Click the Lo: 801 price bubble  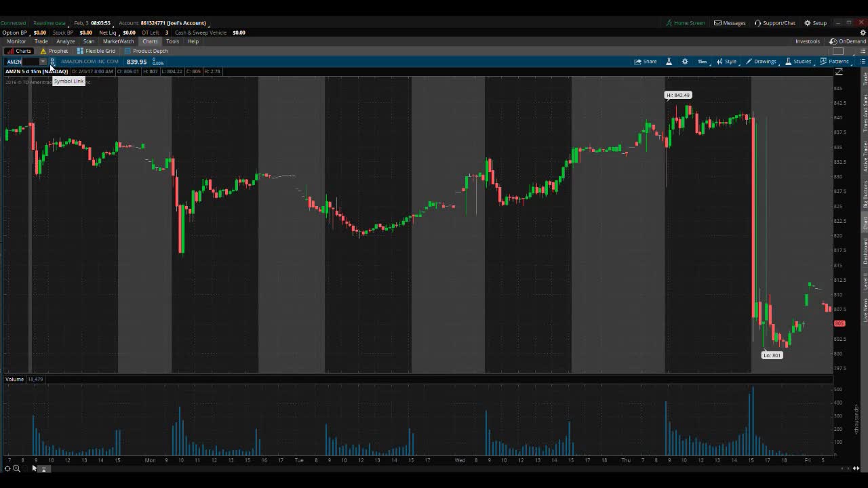pyautogui.click(x=772, y=355)
